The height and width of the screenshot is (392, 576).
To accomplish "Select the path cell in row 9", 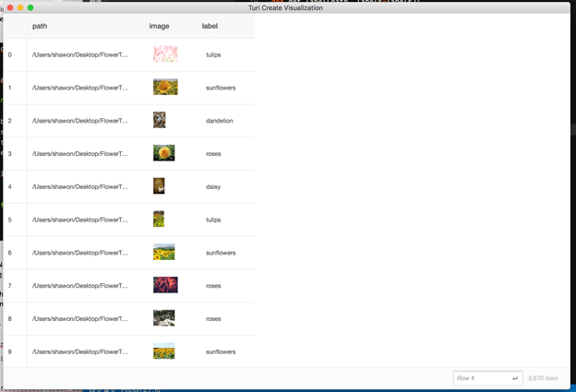I will (80, 352).
